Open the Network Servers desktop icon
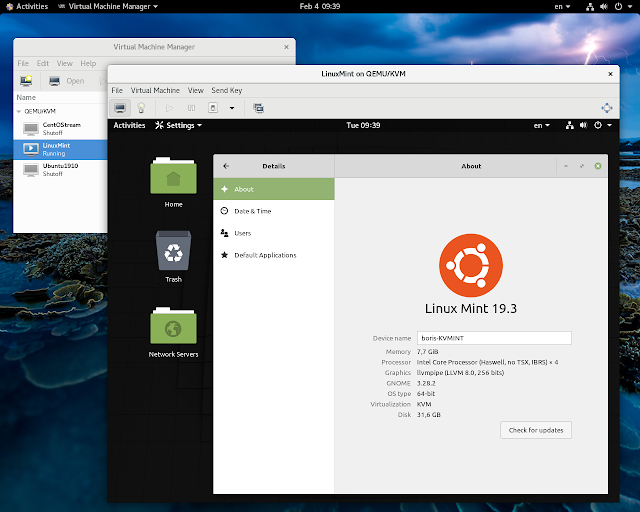Screen dimensions: 640x512 tap(173, 332)
